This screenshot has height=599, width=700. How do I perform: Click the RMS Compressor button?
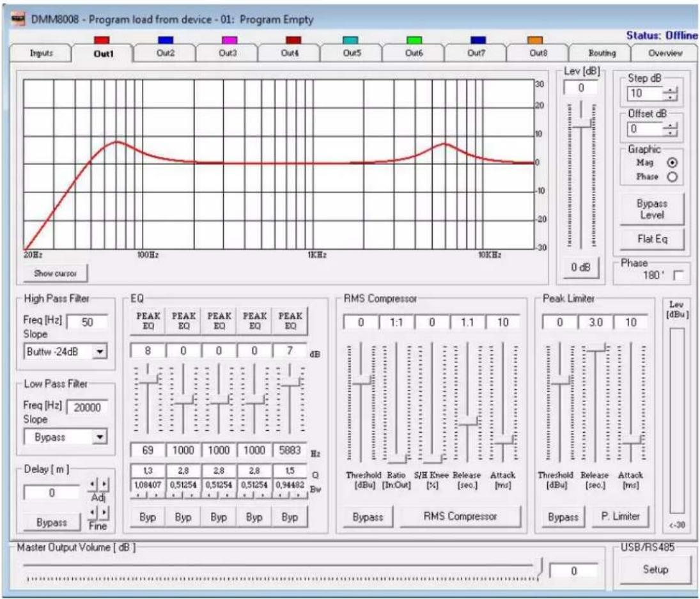[x=460, y=517]
